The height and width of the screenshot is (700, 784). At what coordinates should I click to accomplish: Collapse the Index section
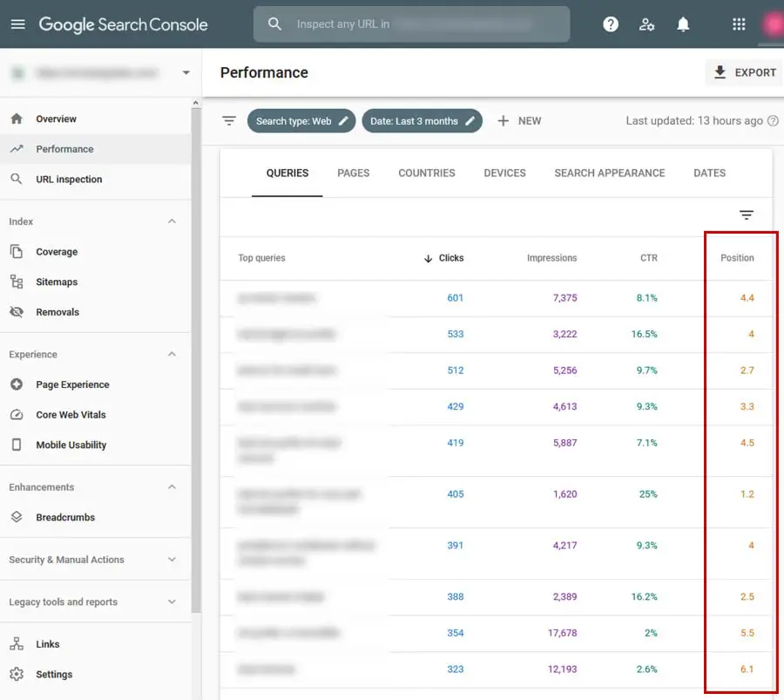coord(172,221)
